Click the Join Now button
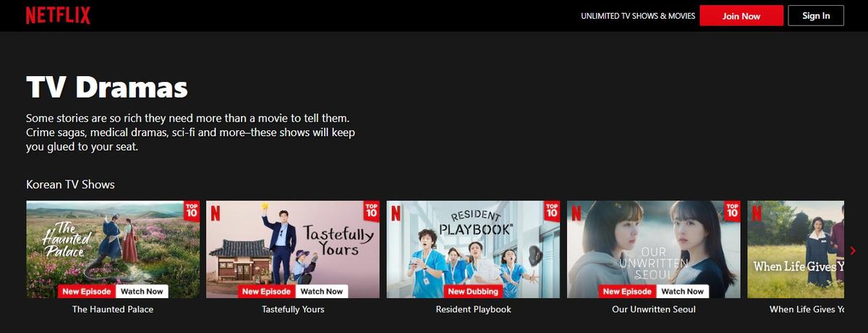Screen dimensions: 868x333 pos(741,15)
